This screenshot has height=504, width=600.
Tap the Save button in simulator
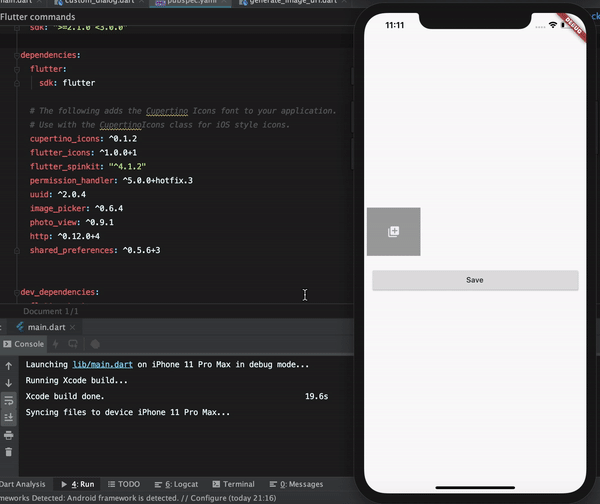point(475,280)
